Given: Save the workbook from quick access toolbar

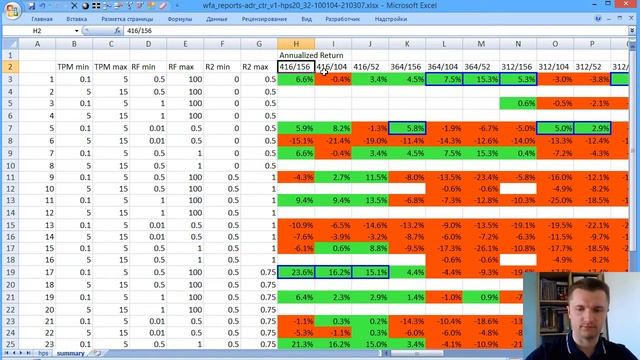Looking at the screenshot, I should (x=32, y=6).
